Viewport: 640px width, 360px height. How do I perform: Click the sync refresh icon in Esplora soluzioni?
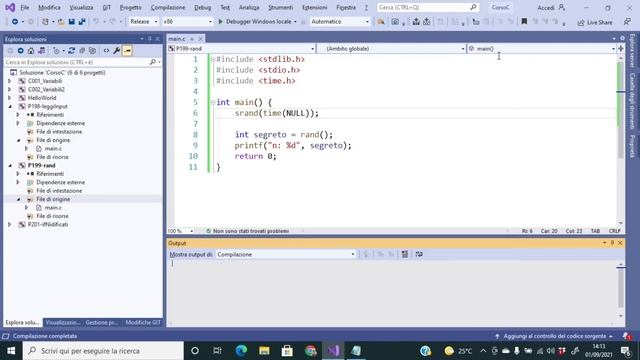(x=71, y=51)
